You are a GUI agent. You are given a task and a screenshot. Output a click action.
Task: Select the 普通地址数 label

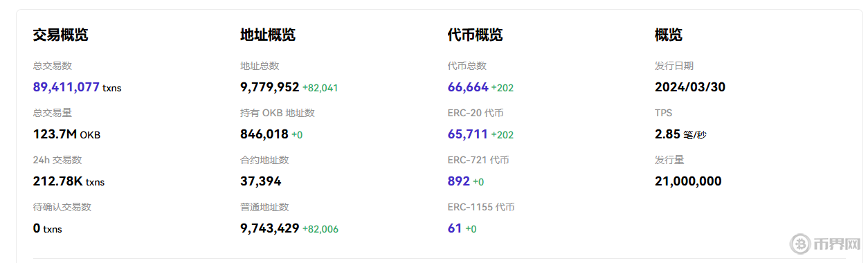pyautogui.click(x=264, y=207)
